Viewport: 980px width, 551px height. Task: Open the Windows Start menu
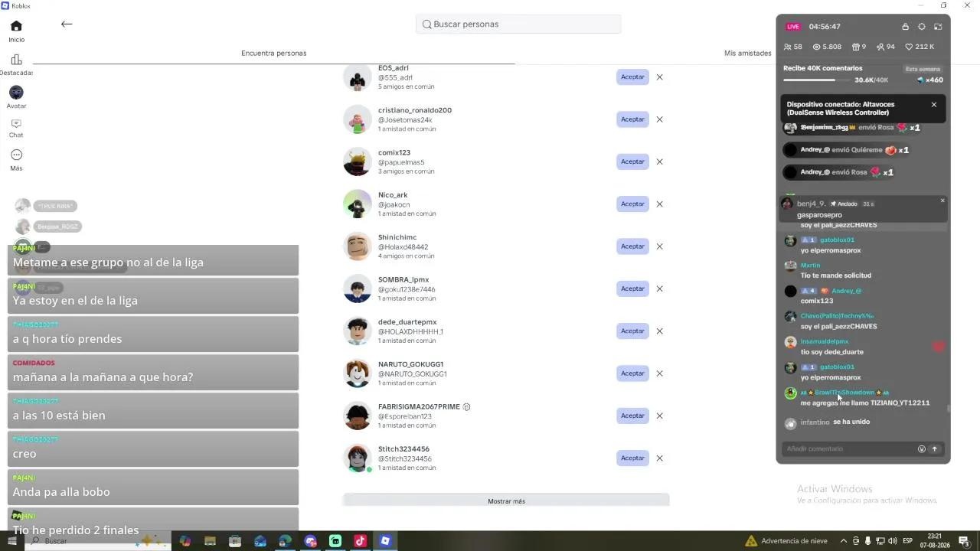pos(13,541)
